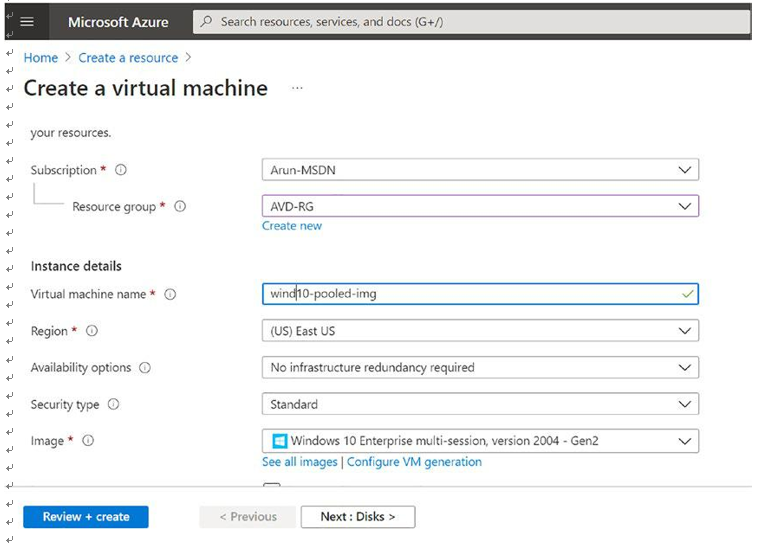The image size is (758, 550).
Task: Go to Create a resource breadcrumb
Action: (128, 58)
